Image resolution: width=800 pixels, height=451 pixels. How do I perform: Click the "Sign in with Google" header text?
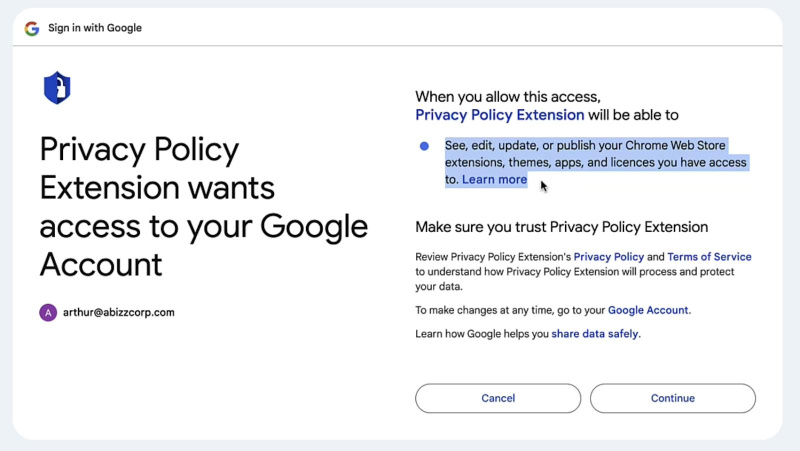pos(95,28)
